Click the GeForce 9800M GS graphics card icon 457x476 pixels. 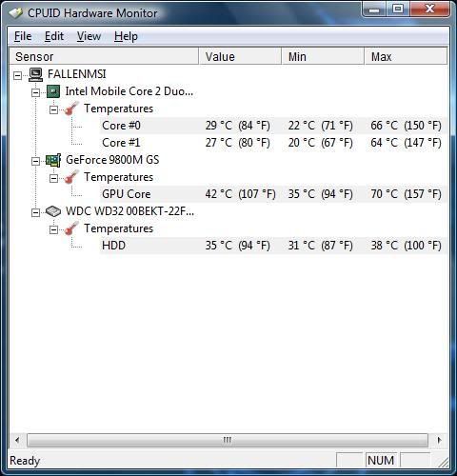[53, 160]
